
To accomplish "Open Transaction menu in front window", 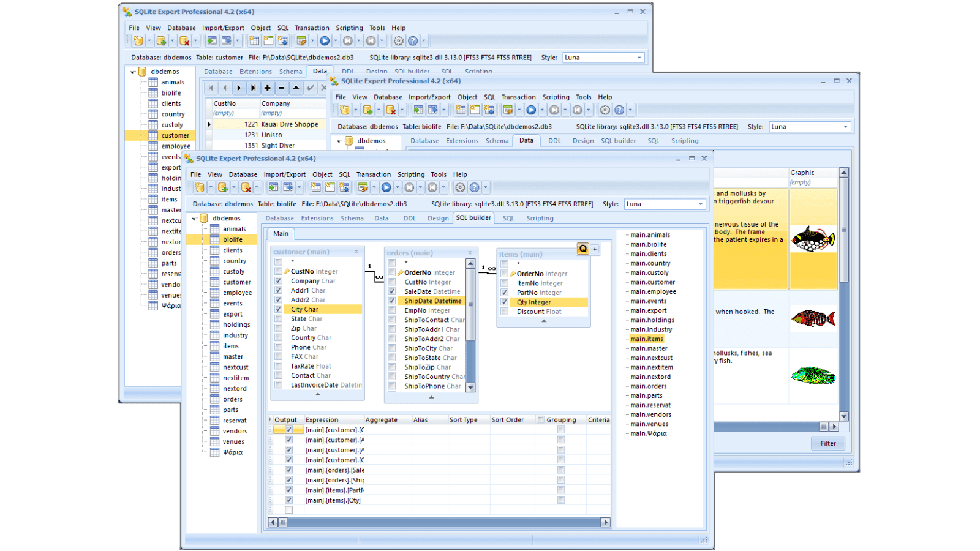I will [374, 174].
